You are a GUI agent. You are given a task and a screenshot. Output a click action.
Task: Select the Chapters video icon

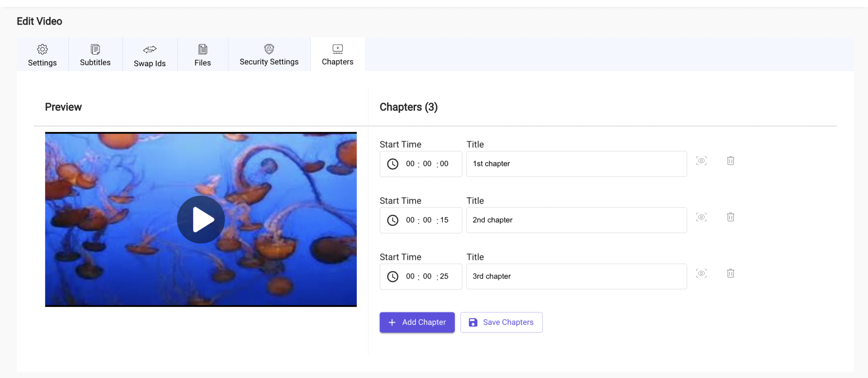337,48
